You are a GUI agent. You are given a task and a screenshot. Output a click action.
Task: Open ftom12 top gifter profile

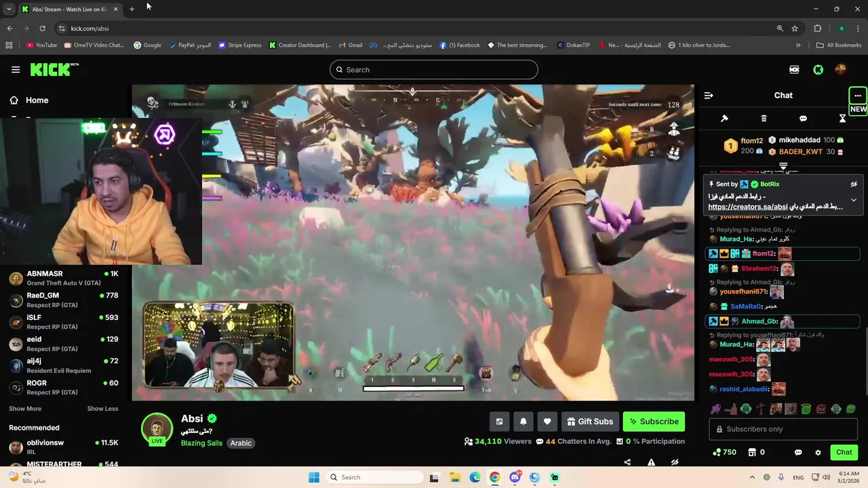coord(752,141)
